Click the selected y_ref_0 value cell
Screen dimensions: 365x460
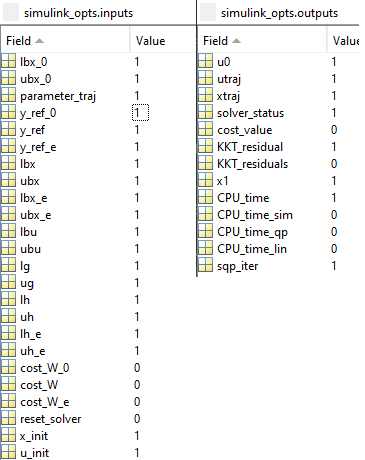pos(140,113)
